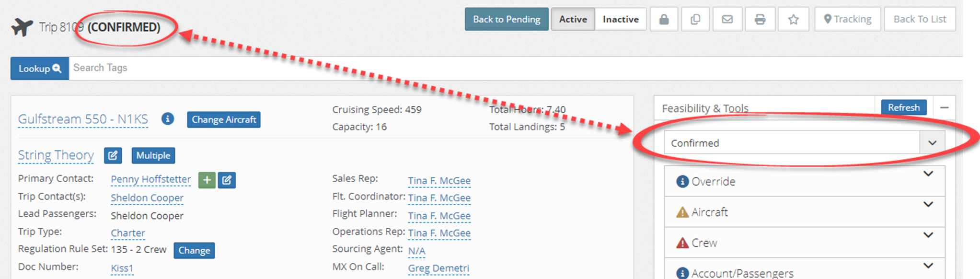Click the email envelope icon
The height and width of the screenshot is (279, 980).
click(727, 19)
